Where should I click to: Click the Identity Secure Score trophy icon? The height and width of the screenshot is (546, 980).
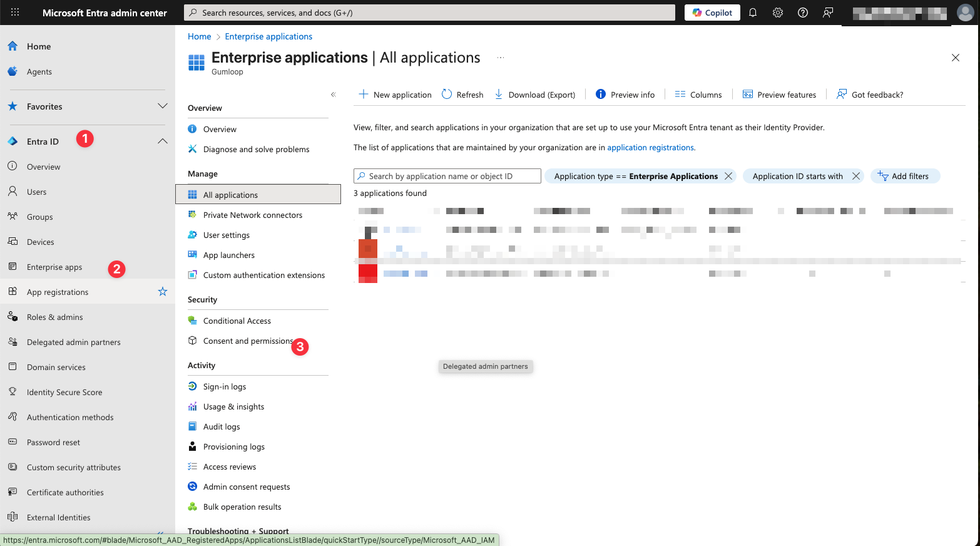(x=13, y=392)
